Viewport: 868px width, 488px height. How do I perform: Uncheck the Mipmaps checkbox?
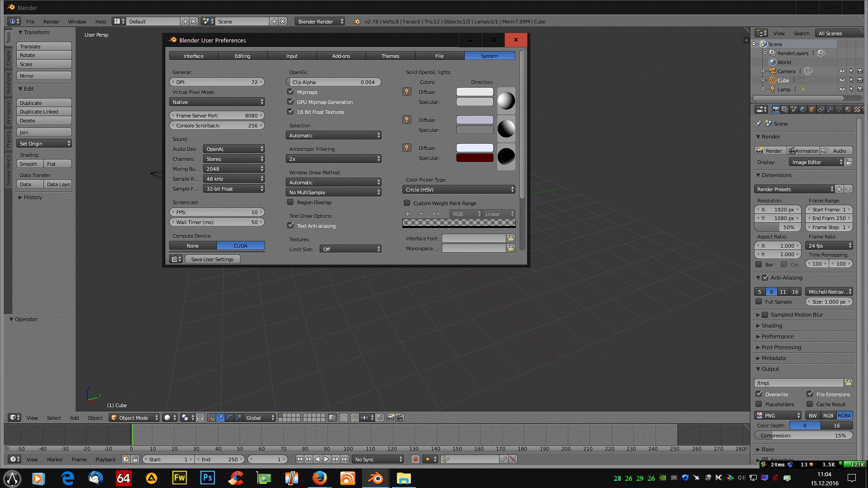point(291,92)
